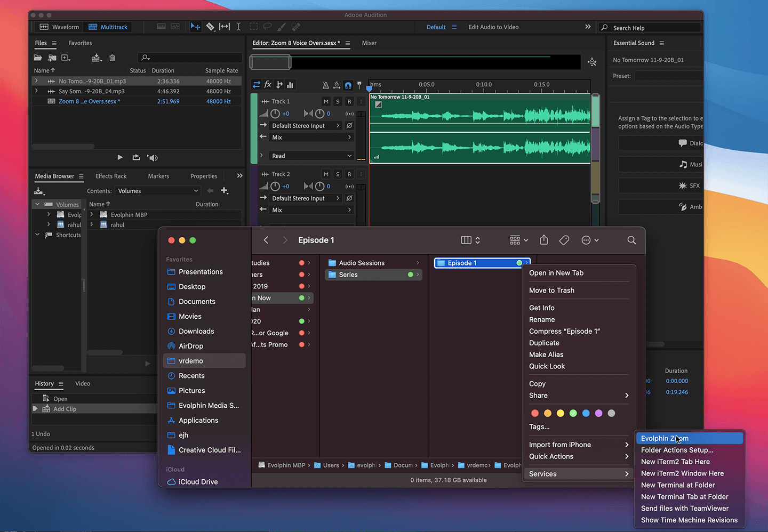Toggle the snapping magnet icon in editor
Viewport: 768px width, 532px height.
click(x=348, y=85)
